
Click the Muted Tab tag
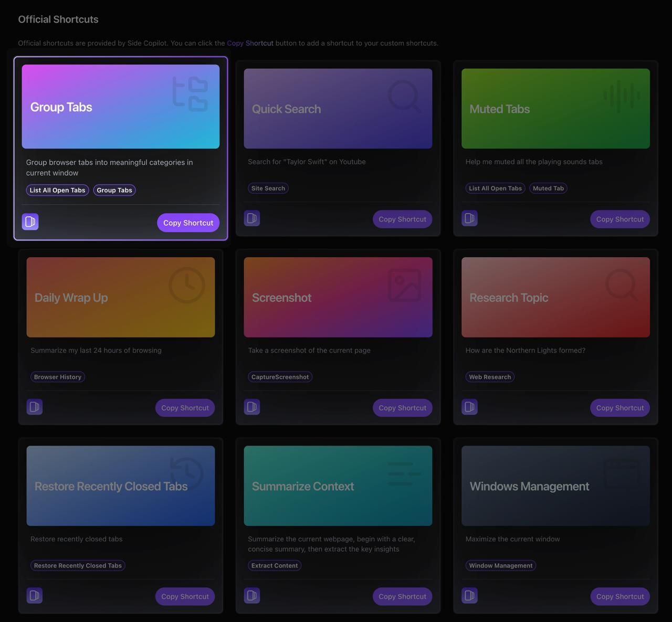point(548,188)
